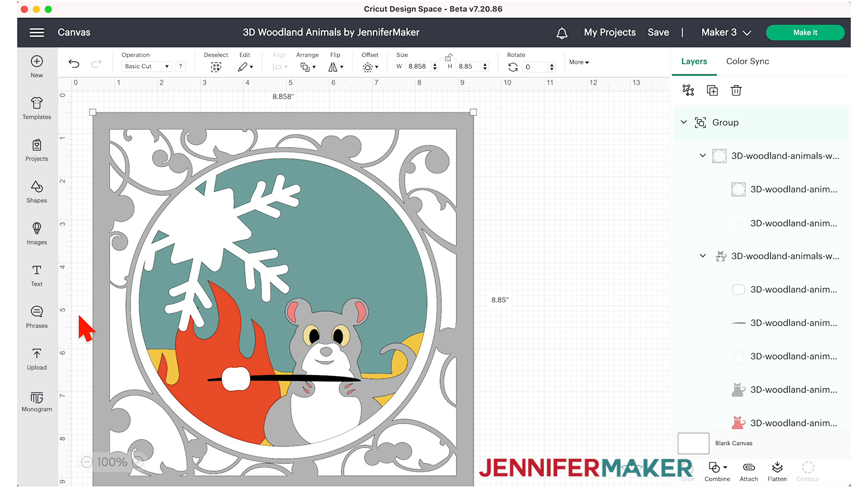868x488 pixels.
Task: Select the layer with red mouse thumbnail
Action: click(784, 423)
